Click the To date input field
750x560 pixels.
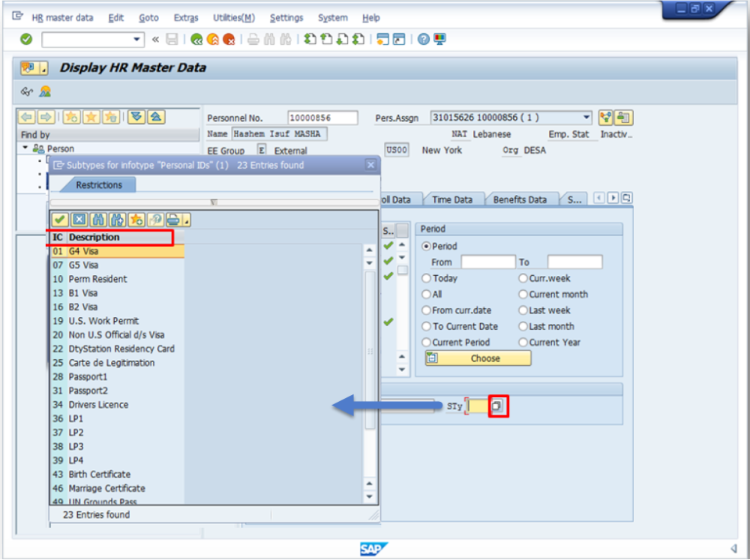tap(574, 262)
